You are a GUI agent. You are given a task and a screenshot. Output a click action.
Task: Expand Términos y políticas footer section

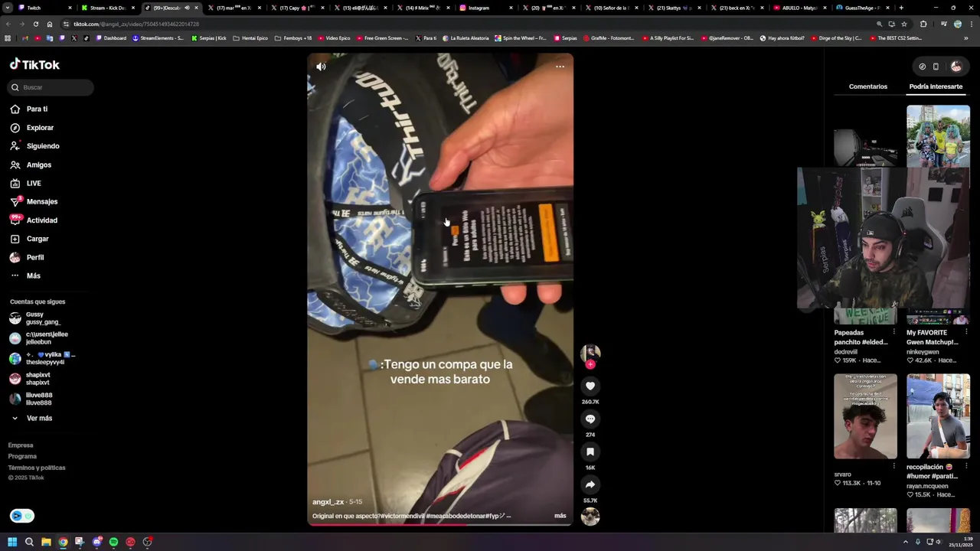[x=37, y=468]
